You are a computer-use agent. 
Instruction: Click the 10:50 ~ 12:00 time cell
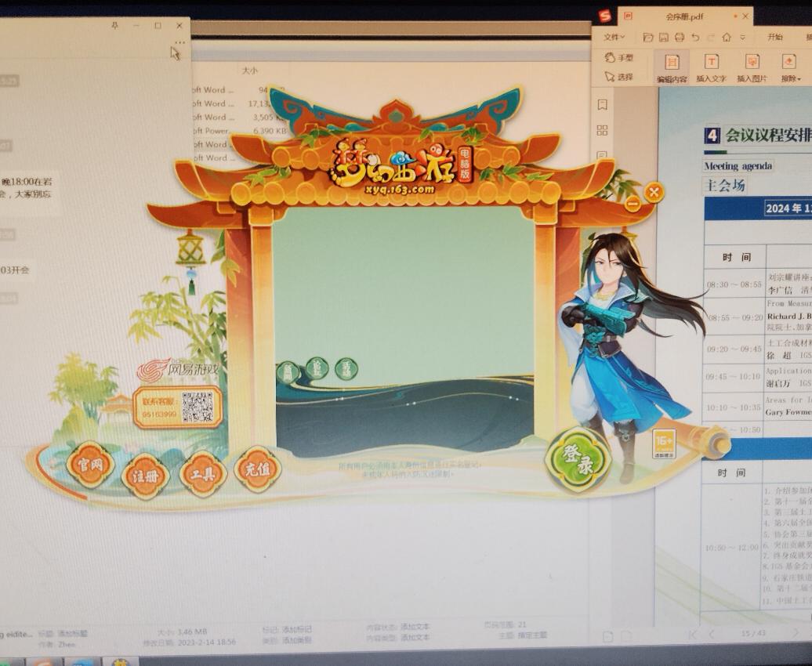point(732,547)
